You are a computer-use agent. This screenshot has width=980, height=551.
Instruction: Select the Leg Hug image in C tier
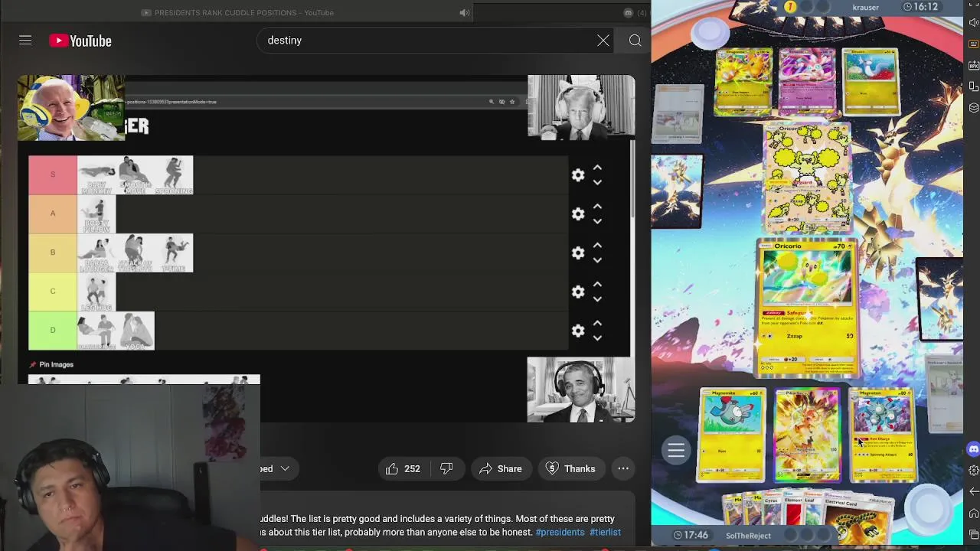(x=96, y=292)
